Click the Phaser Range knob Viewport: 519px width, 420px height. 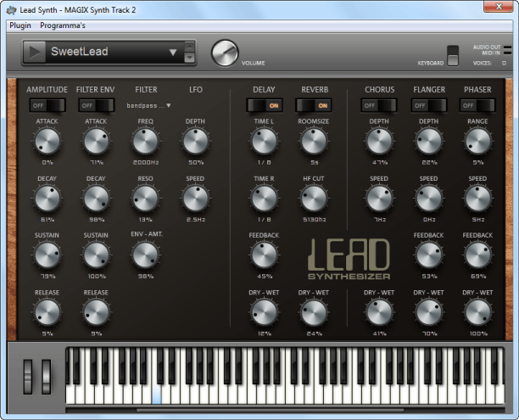pos(477,141)
